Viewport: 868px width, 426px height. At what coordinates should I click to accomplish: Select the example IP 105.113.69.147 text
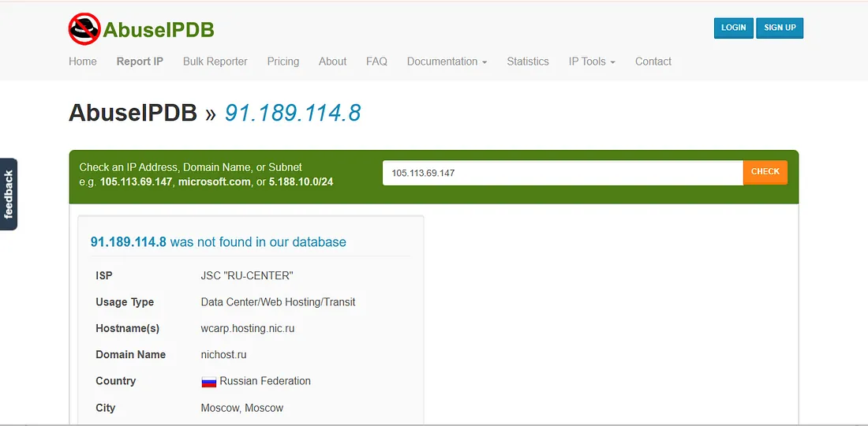point(137,181)
